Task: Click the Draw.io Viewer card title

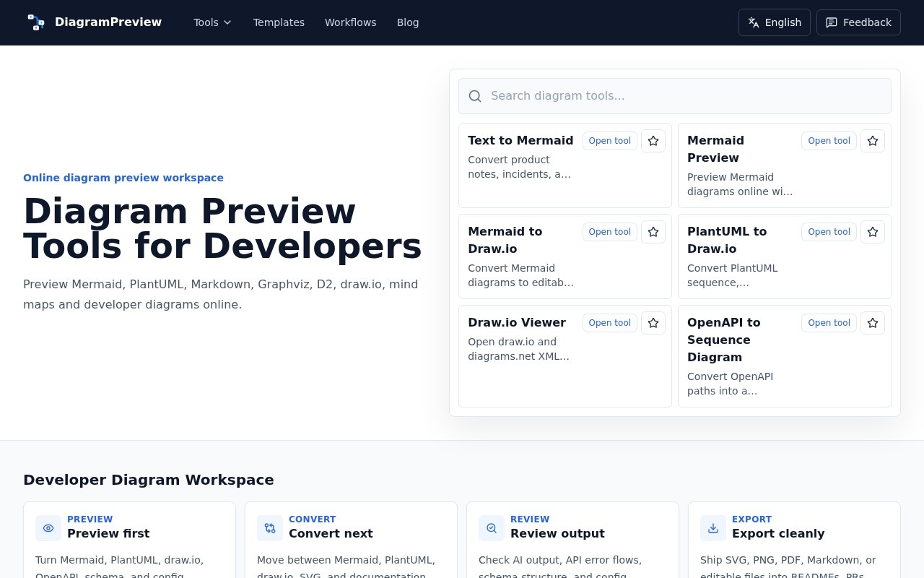Action: pyautogui.click(x=517, y=322)
